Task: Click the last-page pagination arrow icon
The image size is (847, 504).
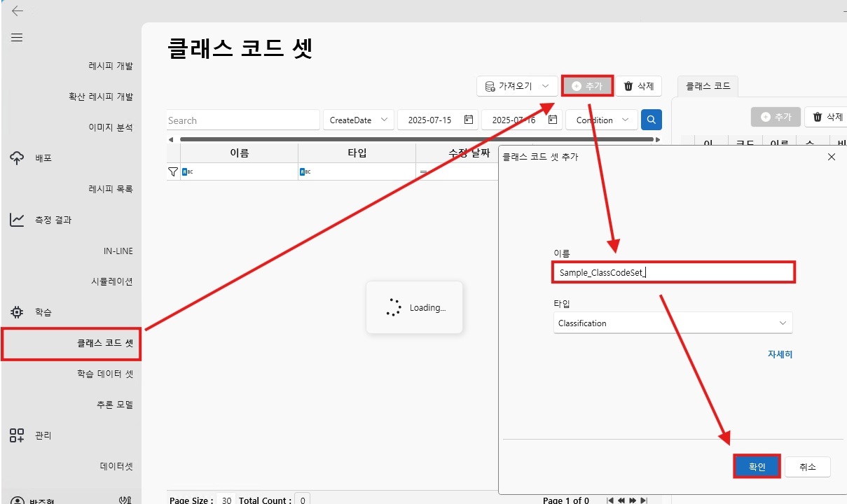Action: tap(644, 500)
